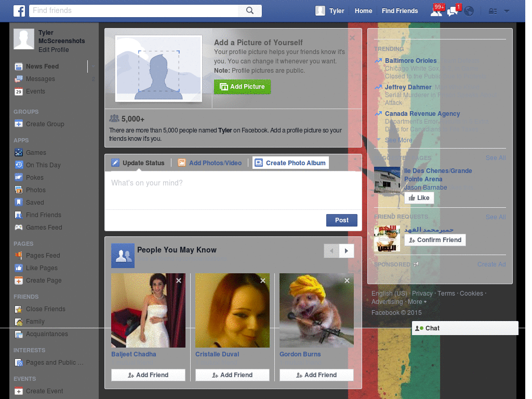Click Find Friends icon in the sidebar
This screenshot has width=532, height=399.
coord(18,215)
